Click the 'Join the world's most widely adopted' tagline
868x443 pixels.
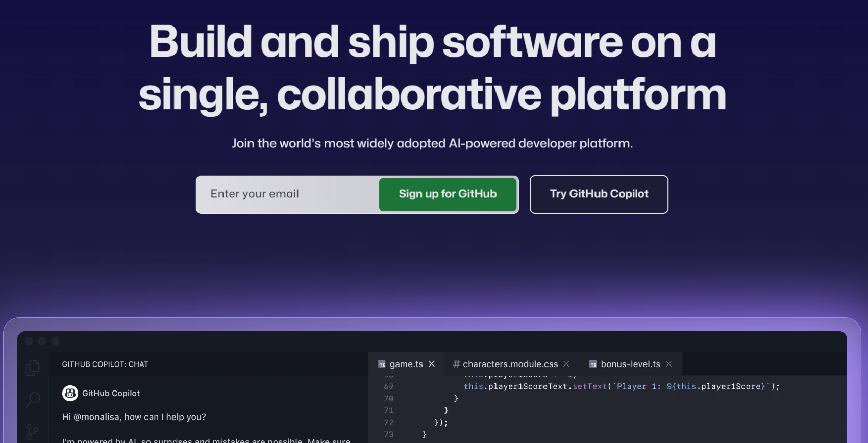pyautogui.click(x=432, y=143)
